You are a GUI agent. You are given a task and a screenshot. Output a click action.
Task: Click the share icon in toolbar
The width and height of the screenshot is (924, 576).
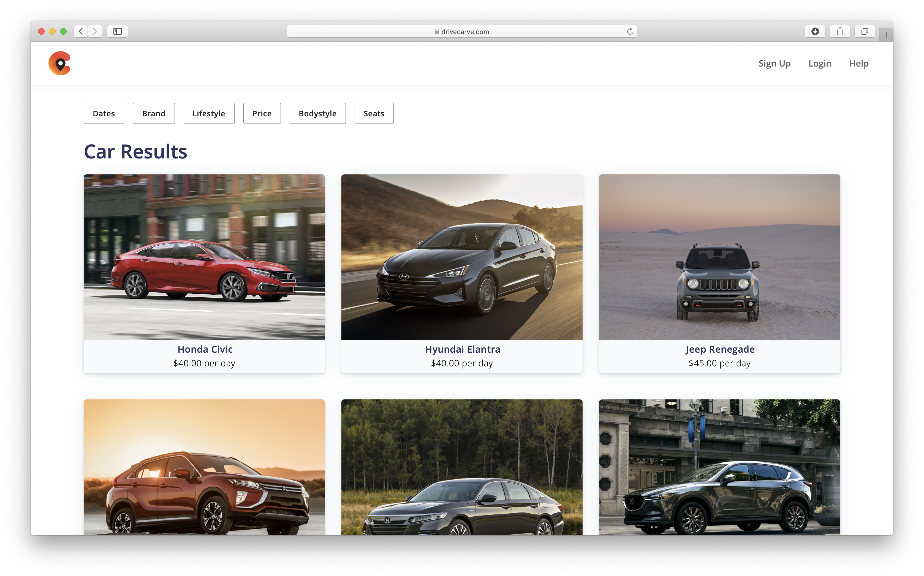click(840, 31)
